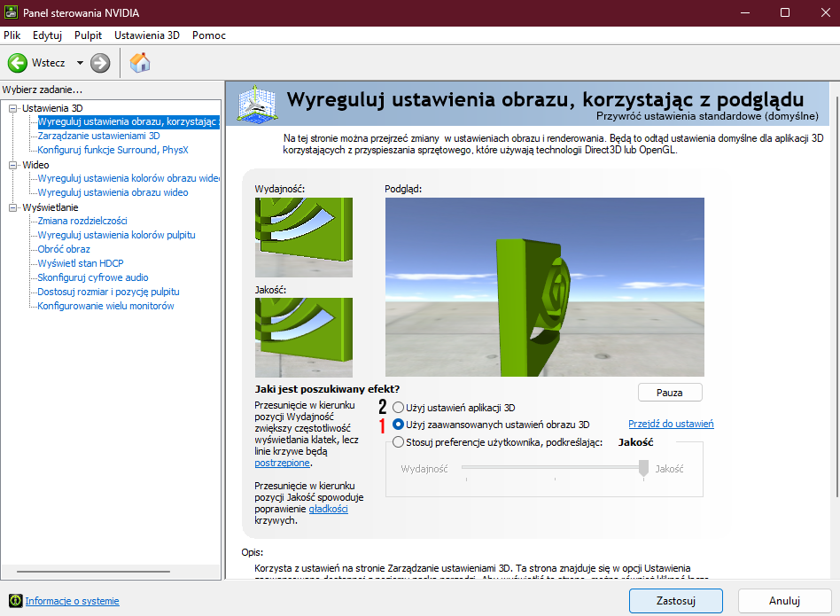Image resolution: width=840 pixels, height=616 pixels.
Task: Open the Ustawienia 3D menu
Action: (x=147, y=35)
